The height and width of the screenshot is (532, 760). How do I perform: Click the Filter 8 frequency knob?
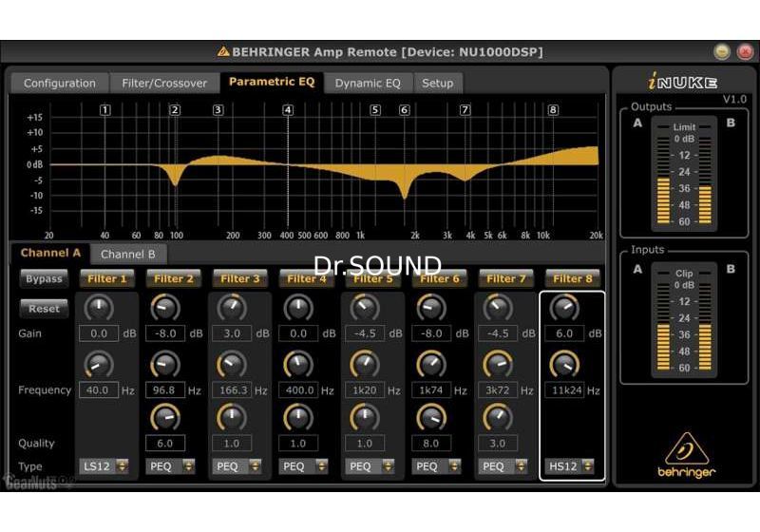point(564,365)
